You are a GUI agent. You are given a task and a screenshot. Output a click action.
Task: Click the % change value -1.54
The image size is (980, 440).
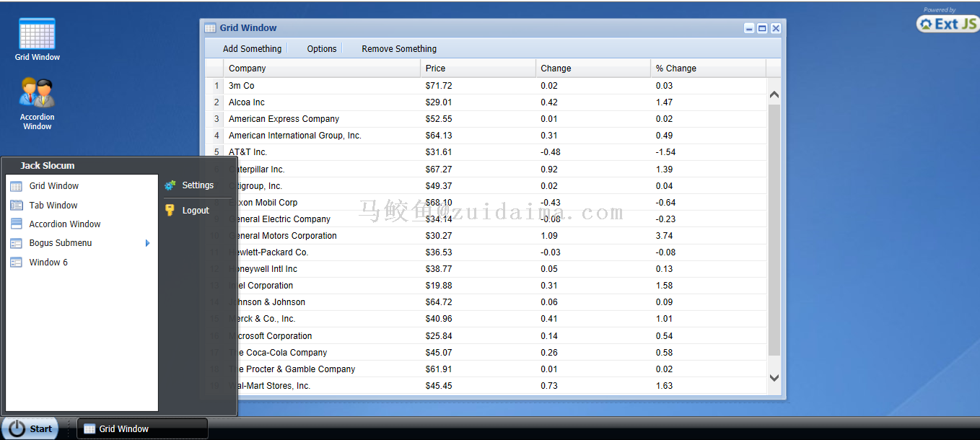coord(665,152)
